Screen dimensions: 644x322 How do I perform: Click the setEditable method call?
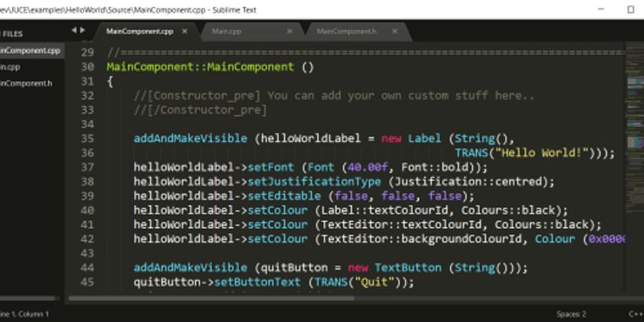(284, 196)
